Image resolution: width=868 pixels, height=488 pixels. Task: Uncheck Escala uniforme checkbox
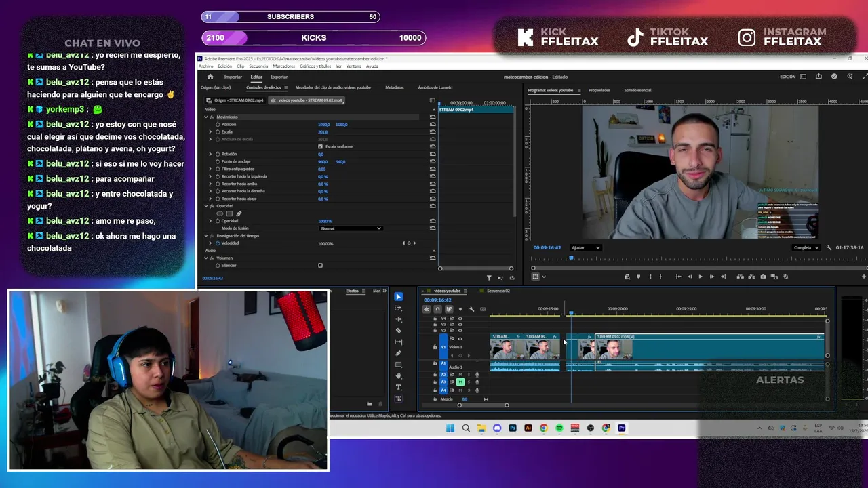click(x=320, y=146)
